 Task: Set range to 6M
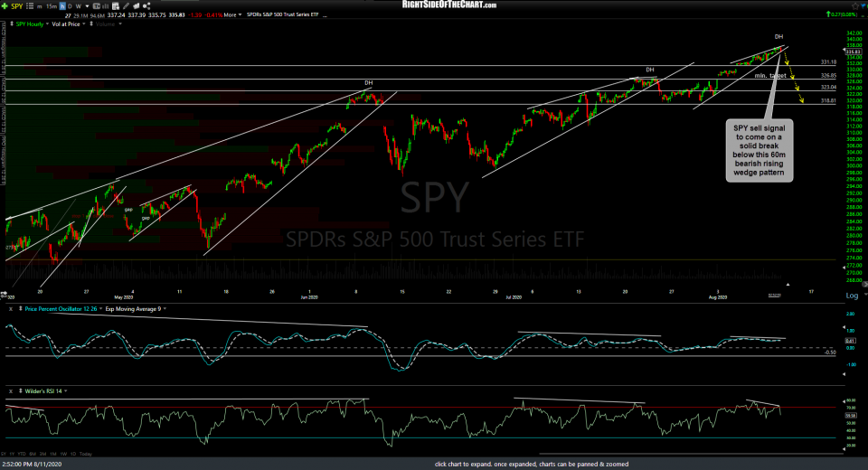33,454
